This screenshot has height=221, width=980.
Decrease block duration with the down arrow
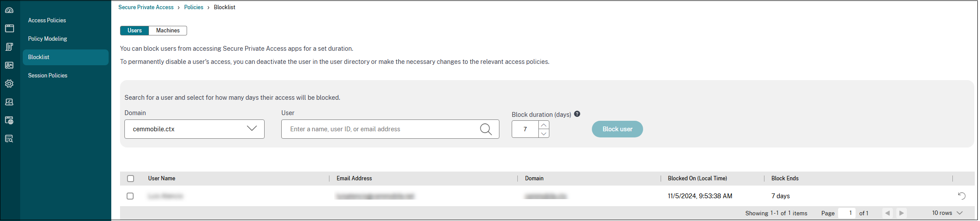pos(544,133)
